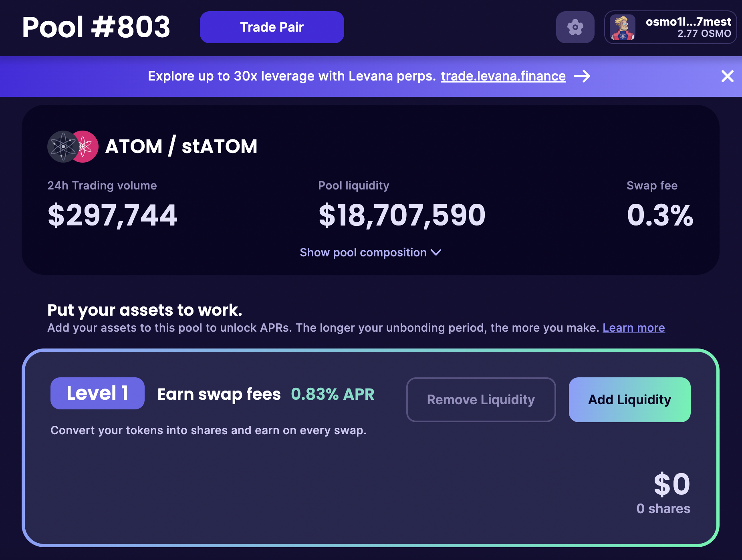The width and height of the screenshot is (742, 560).
Task: Open the Learn more link
Action: click(x=634, y=328)
